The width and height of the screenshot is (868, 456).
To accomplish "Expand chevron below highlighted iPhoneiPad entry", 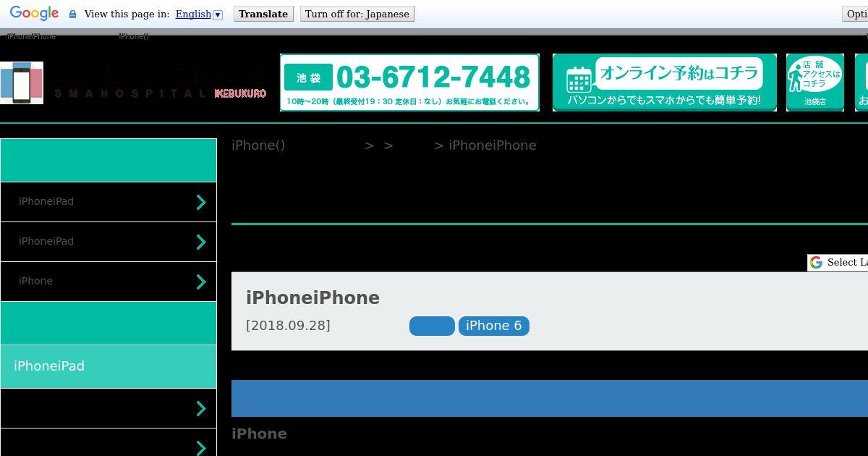I will [202, 408].
